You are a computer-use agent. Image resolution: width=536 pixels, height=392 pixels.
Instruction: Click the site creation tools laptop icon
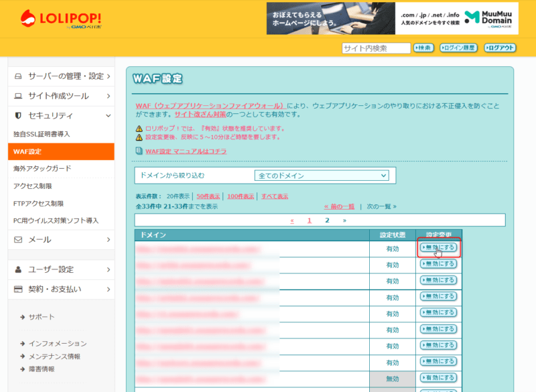(18, 96)
